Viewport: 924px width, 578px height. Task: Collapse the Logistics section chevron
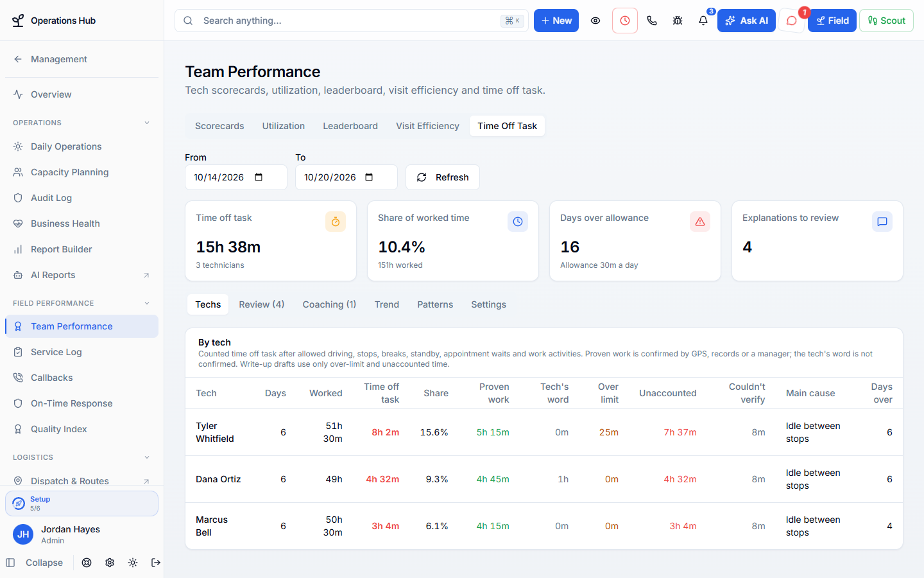[147, 457]
